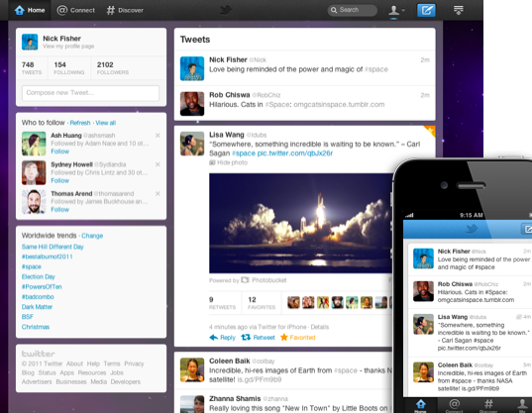Dismiss Ash Huang follow suggestion
Image resolution: width=532 pixels, height=413 pixels.
(x=158, y=136)
